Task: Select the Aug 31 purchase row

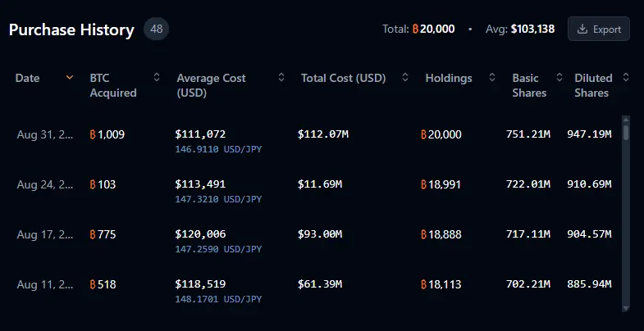Action: pos(314,141)
